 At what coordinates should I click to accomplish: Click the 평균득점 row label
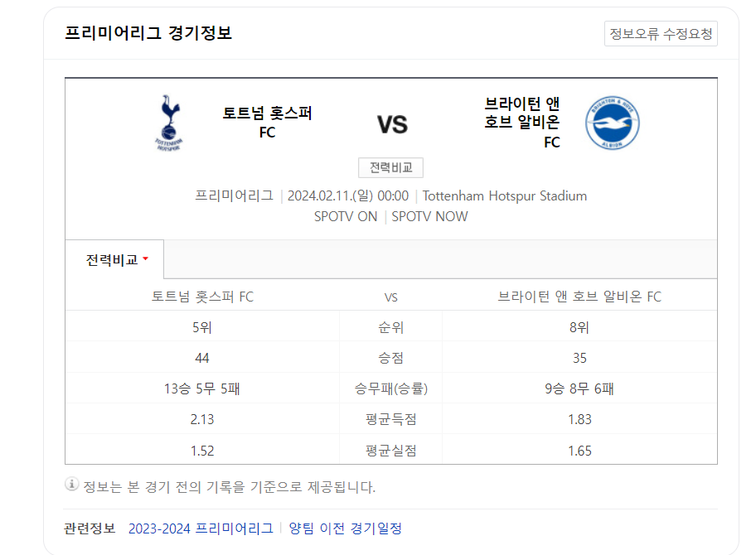pos(390,419)
